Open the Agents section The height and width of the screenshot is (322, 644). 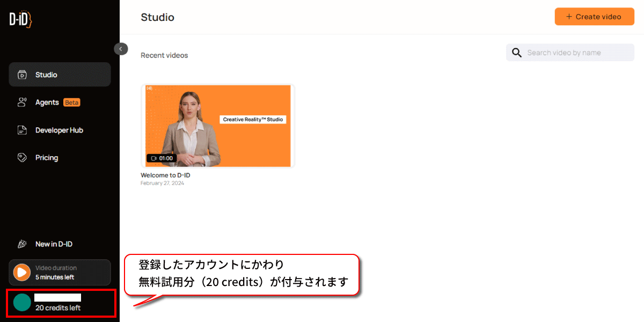pyautogui.click(x=60, y=102)
